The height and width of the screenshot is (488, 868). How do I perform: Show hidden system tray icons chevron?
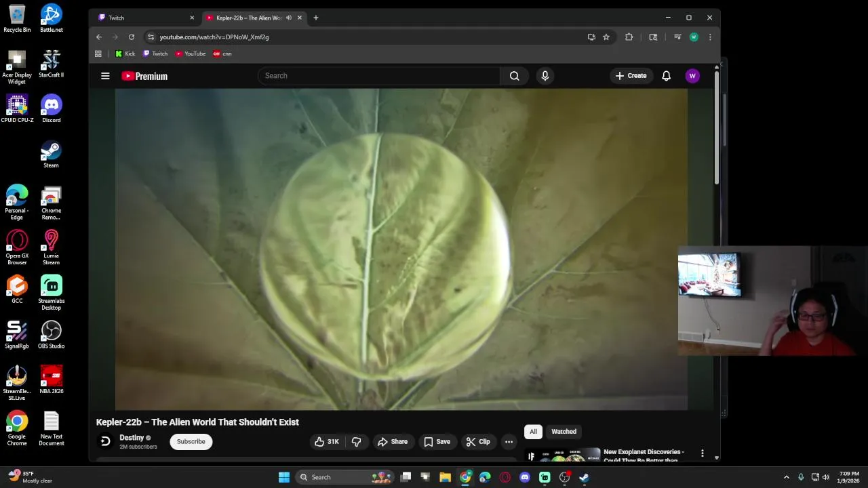(787, 477)
